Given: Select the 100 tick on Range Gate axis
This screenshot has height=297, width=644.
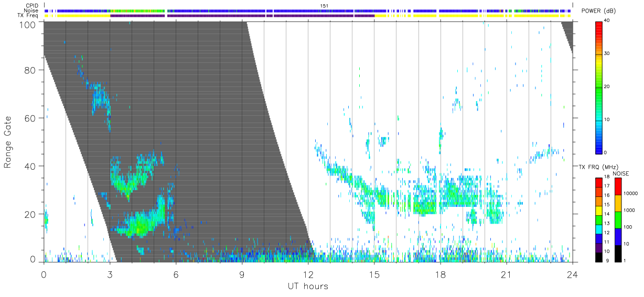Looking at the screenshot, I should [x=28, y=24].
